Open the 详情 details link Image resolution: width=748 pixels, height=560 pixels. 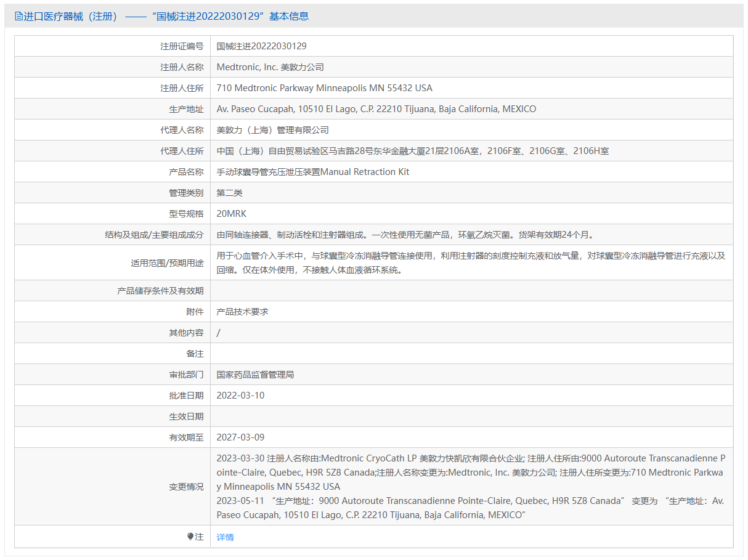coord(226,537)
